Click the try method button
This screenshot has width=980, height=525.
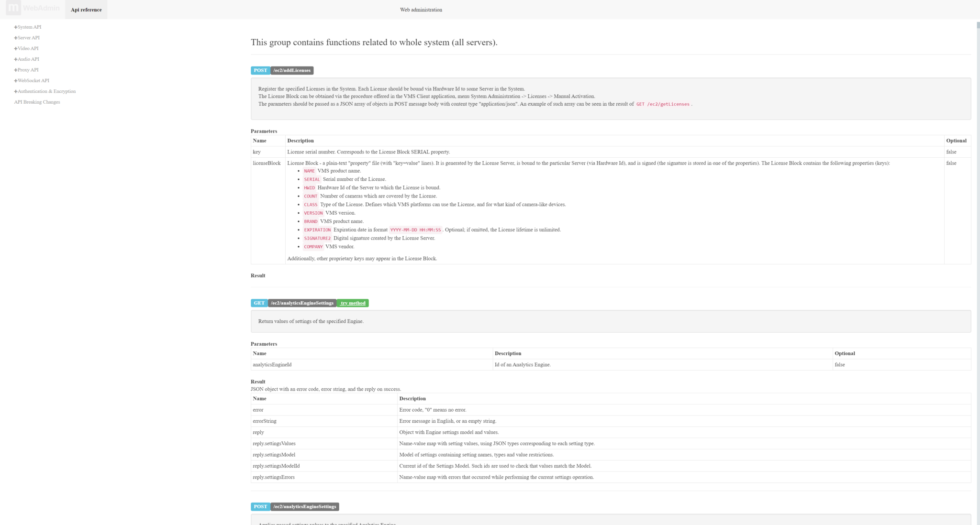pos(353,303)
